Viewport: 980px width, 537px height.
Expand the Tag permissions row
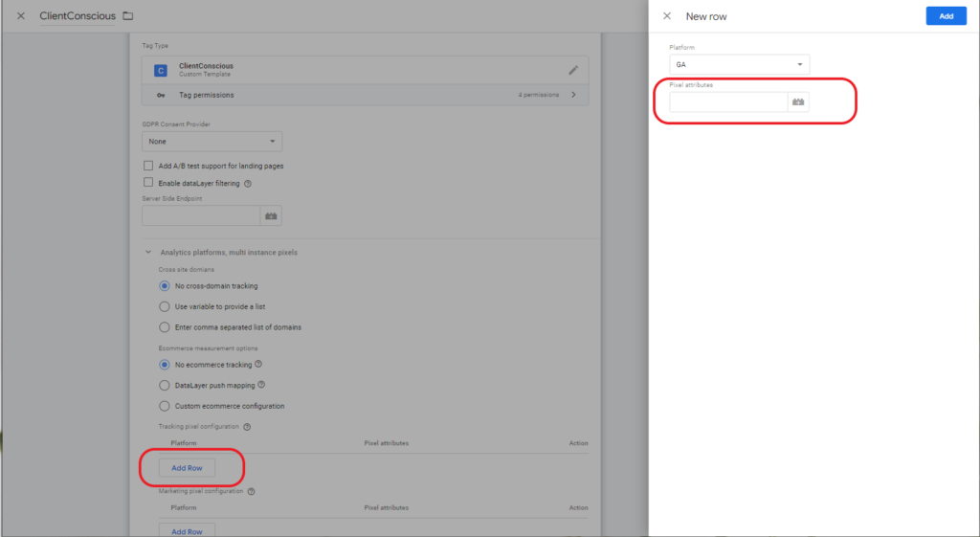573,95
